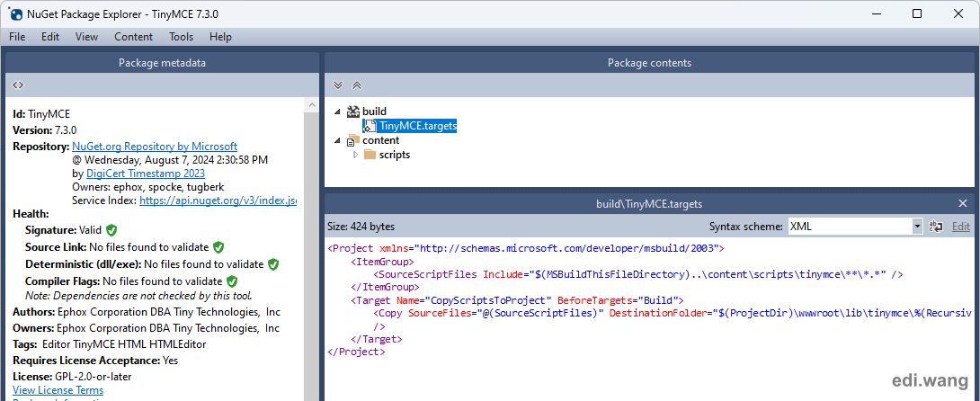Open the Tools menu

coord(182,37)
